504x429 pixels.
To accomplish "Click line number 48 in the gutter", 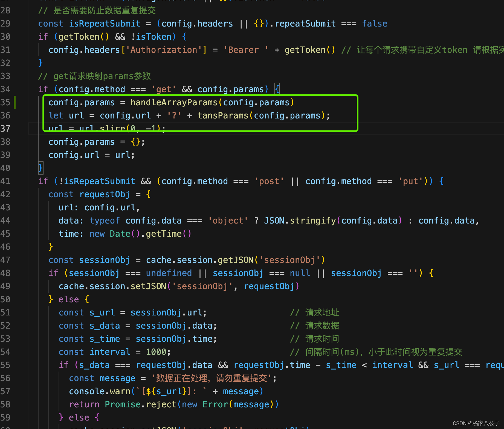I will pyautogui.click(x=5, y=273).
